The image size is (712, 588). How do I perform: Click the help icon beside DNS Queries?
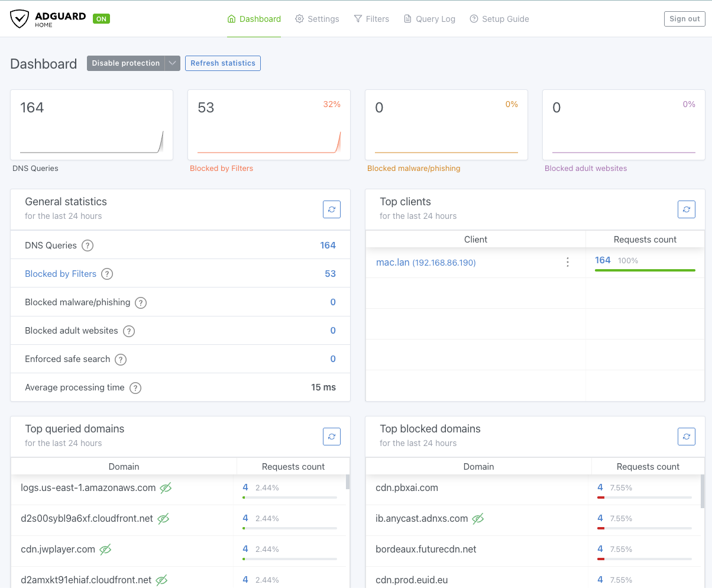coord(88,245)
